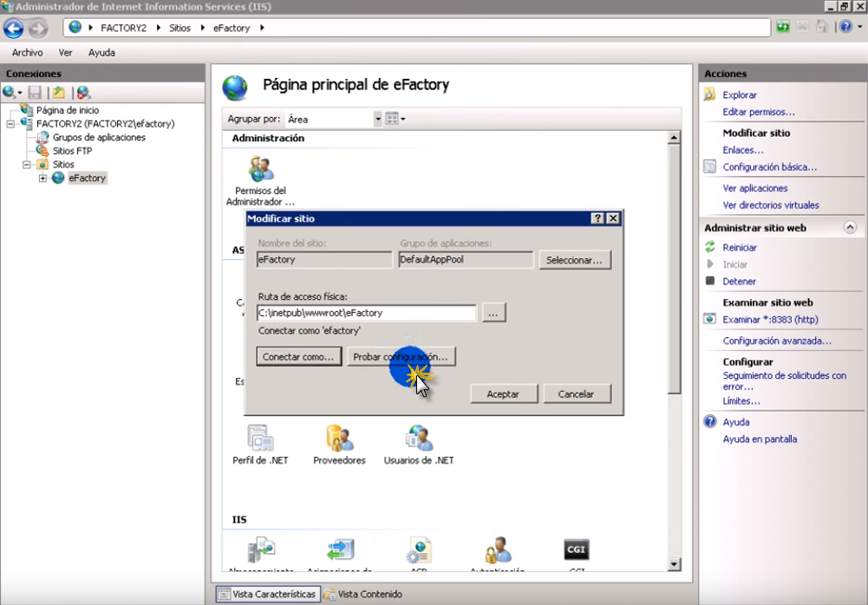The image size is (868, 605).
Task: Click the Back navigation arrow button
Action: 14,28
